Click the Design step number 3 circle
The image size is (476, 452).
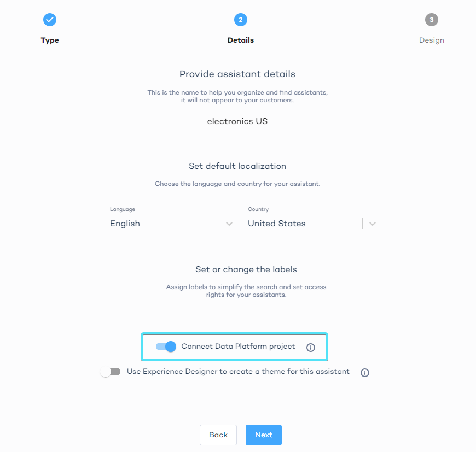coord(432,20)
